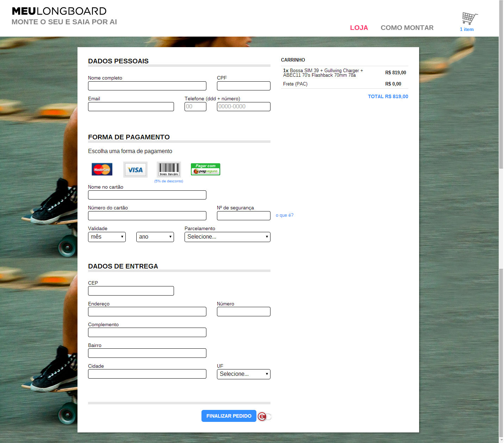Focus the Número do cartão field
This screenshot has width=504, height=443.
(147, 216)
